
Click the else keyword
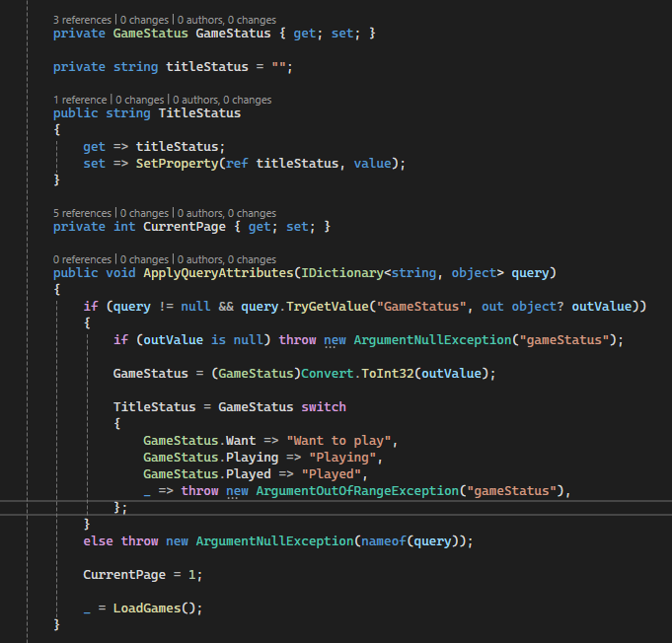98,541
